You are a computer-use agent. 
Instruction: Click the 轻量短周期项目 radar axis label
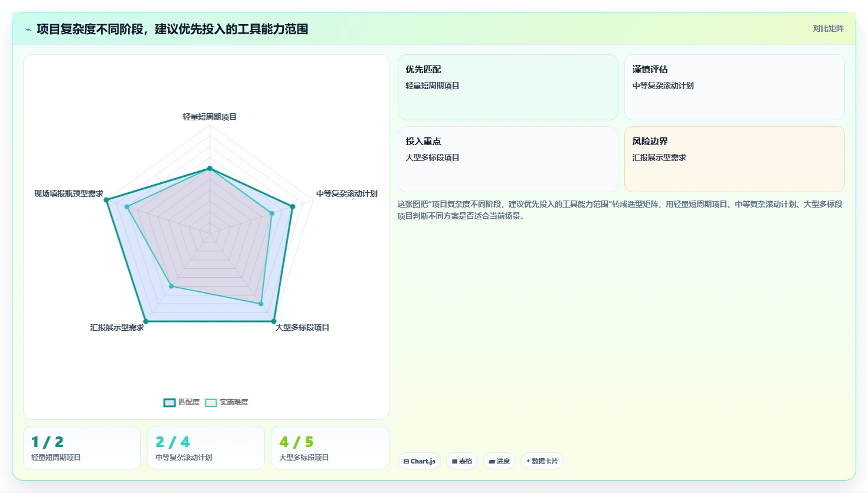coord(209,117)
